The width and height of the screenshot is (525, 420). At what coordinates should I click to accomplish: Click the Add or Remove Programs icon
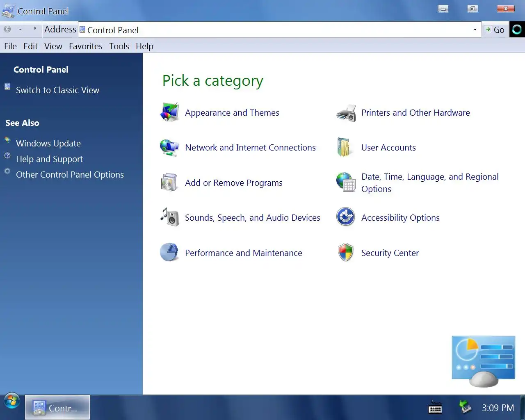pyautogui.click(x=169, y=183)
